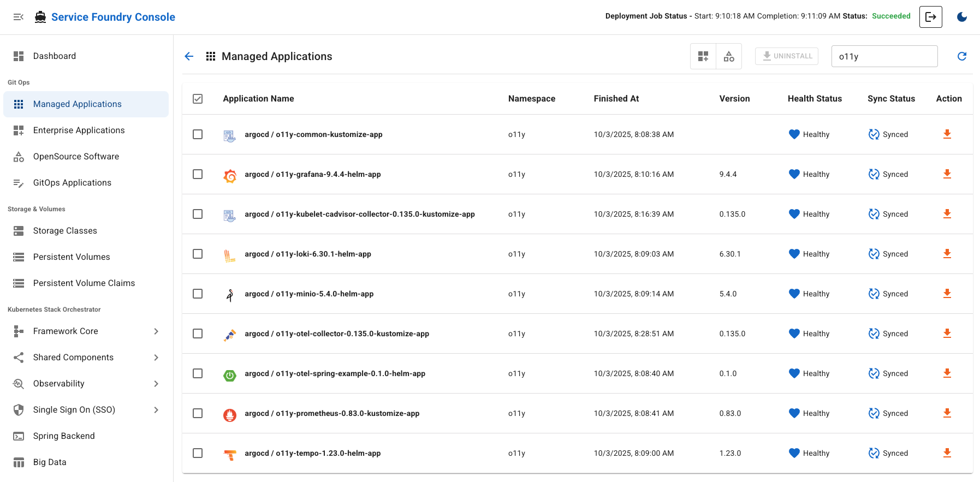
Task: Collapse the sidebar with the menu icon
Action: coord(19,17)
